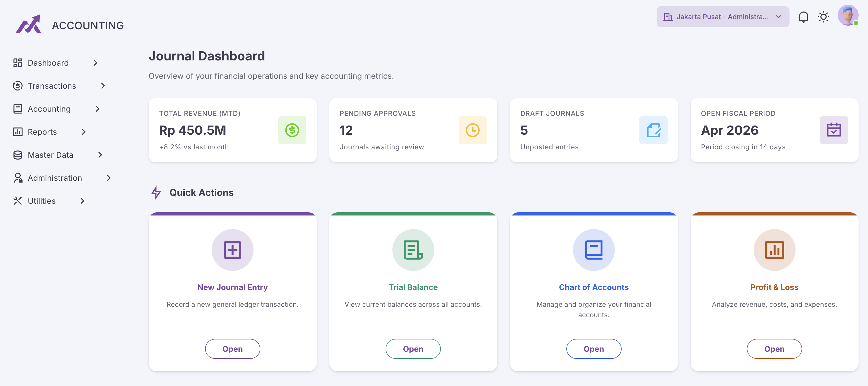
Task: Click the Journal Dashboard heading
Action: [x=207, y=56]
